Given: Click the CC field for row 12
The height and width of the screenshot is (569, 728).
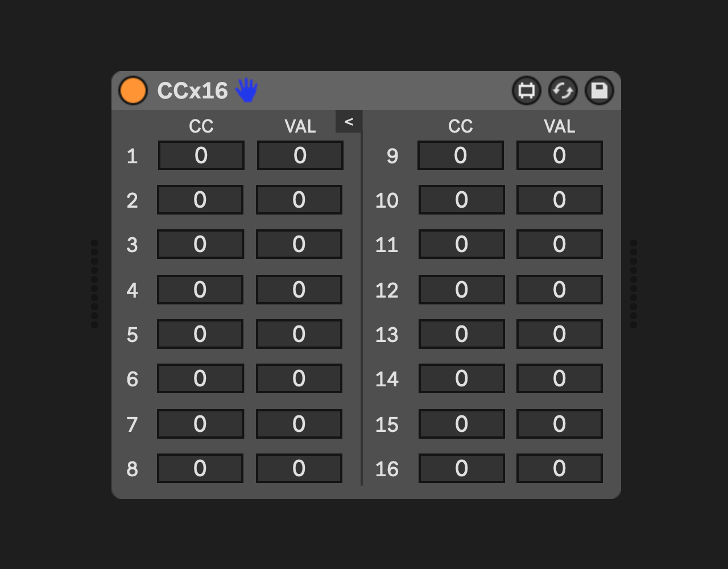Looking at the screenshot, I should [462, 290].
